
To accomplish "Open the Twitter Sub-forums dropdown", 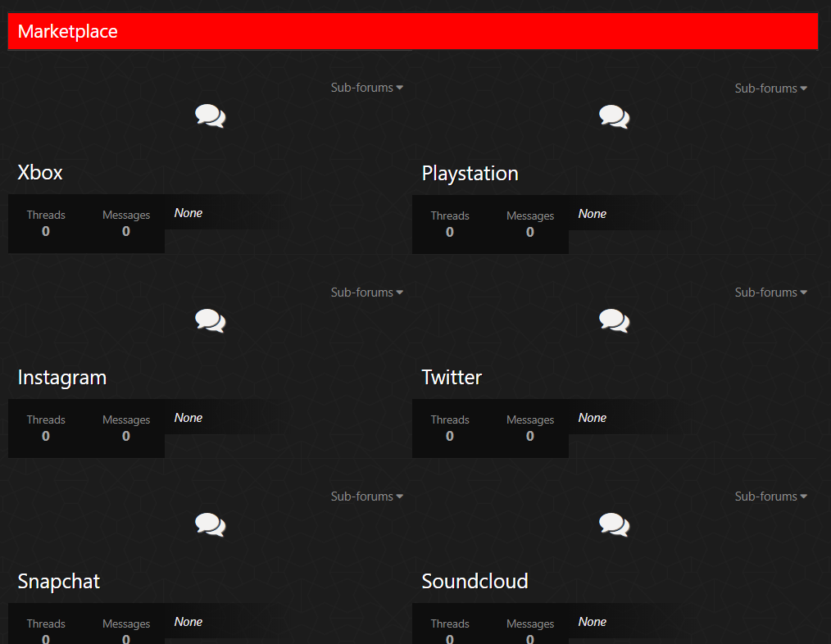I will click(x=770, y=293).
